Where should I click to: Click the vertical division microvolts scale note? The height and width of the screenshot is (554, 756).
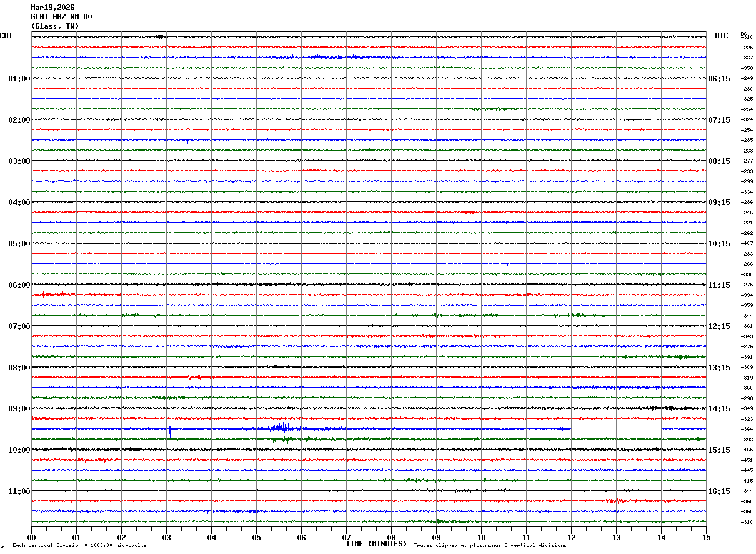(79, 546)
